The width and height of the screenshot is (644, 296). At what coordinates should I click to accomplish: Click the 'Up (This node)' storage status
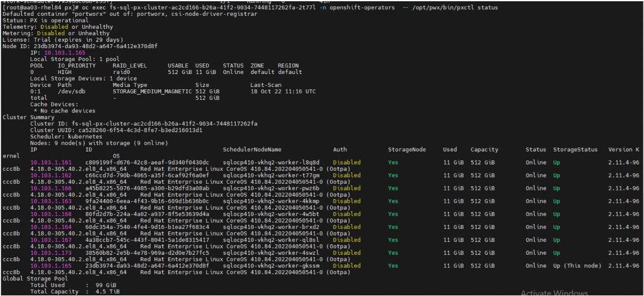point(578,265)
